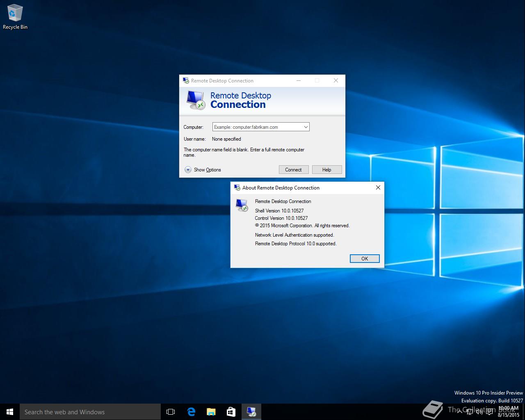Select Remote Desktop Connection taskbar icon
The height and width of the screenshot is (420, 525).
[x=251, y=412]
